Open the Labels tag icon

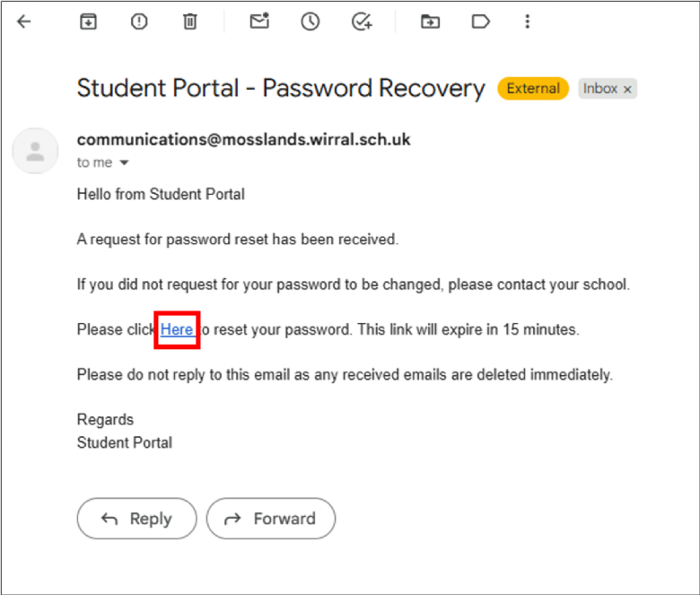pyautogui.click(x=481, y=22)
